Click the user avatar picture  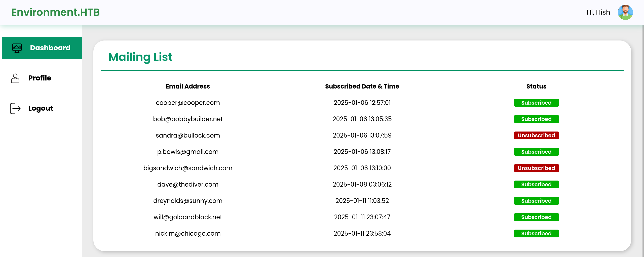coord(625,12)
